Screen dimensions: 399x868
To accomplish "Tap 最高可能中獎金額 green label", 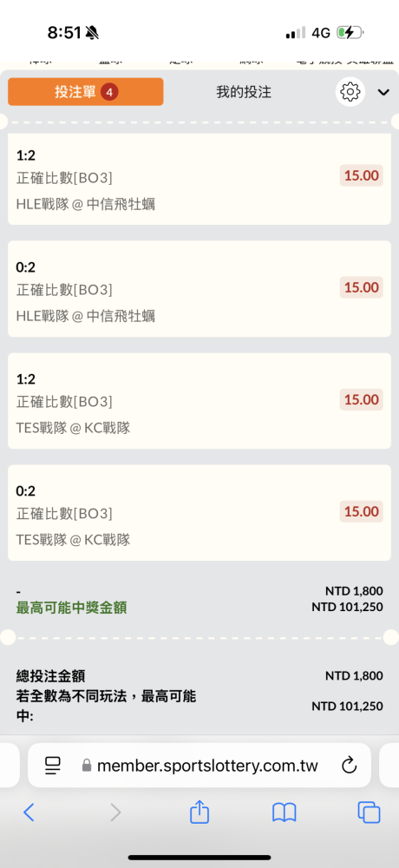I will tap(71, 608).
